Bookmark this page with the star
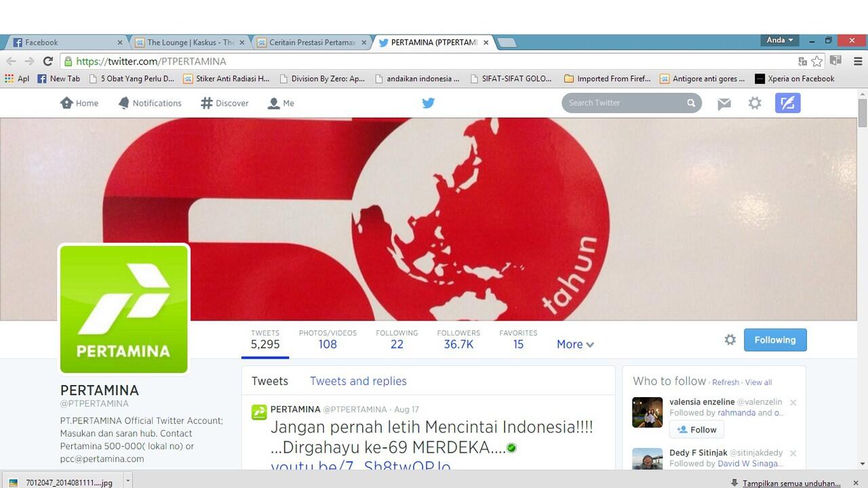868x488 pixels. point(817,61)
